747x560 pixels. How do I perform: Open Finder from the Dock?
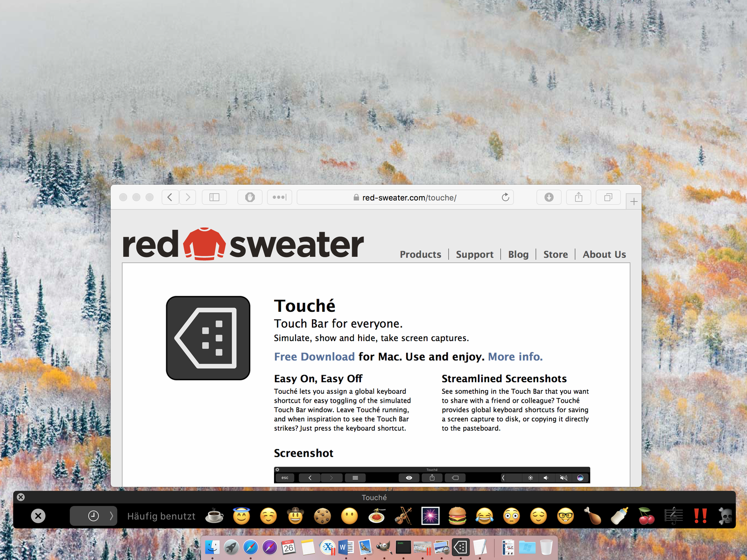[x=212, y=547]
